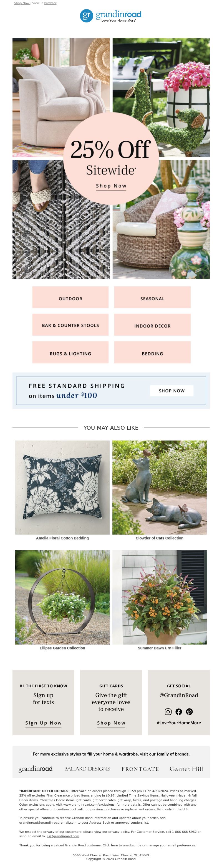Visit the Frontgate brand logo
This screenshot has width=222, height=868.
[x=140, y=769]
